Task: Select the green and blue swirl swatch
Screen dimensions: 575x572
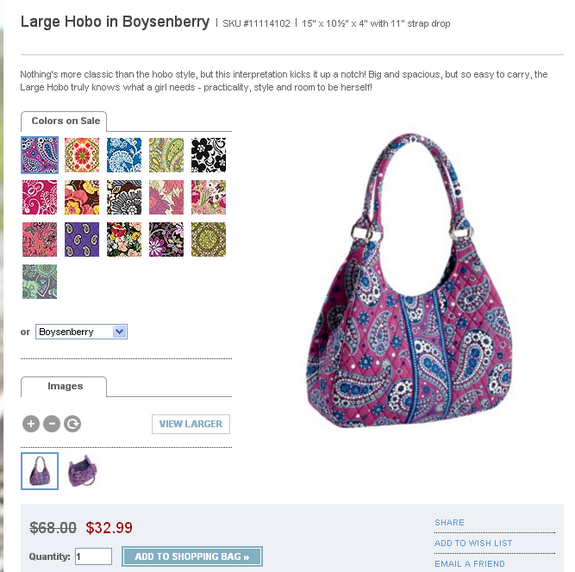Action: (40, 282)
